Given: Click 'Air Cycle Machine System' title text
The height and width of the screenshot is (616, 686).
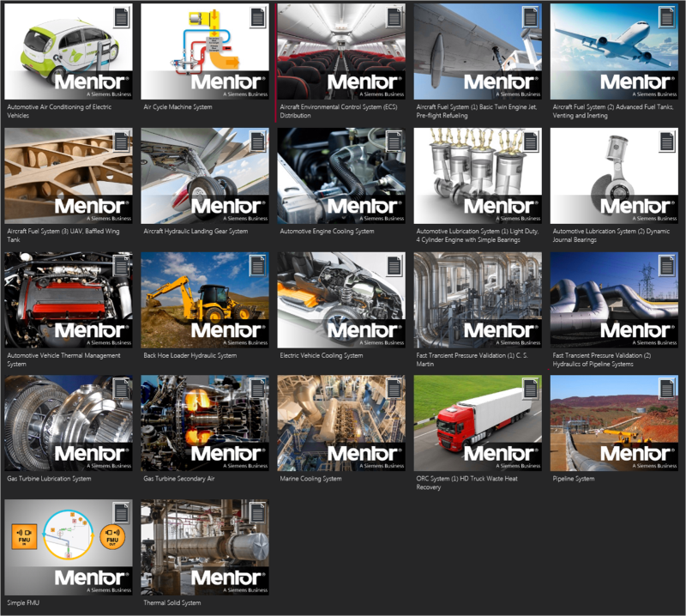Looking at the screenshot, I should click(x=178, y=107).
